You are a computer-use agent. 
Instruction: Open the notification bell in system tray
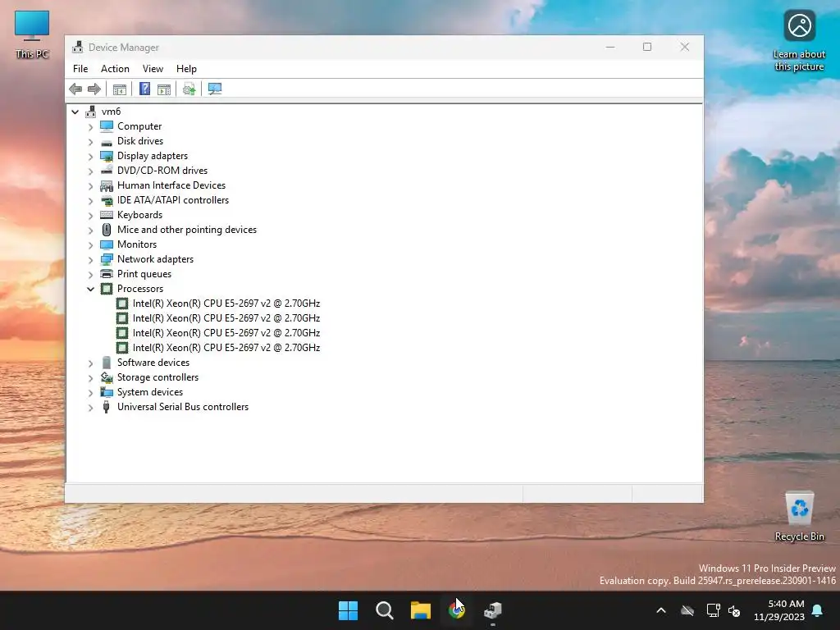coord(818,610)
